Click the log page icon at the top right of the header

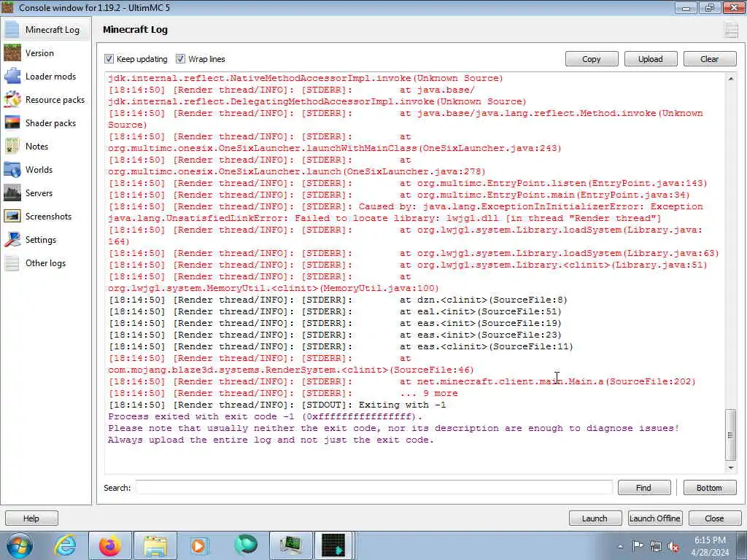pyautogui.click(x=731, y=29)
